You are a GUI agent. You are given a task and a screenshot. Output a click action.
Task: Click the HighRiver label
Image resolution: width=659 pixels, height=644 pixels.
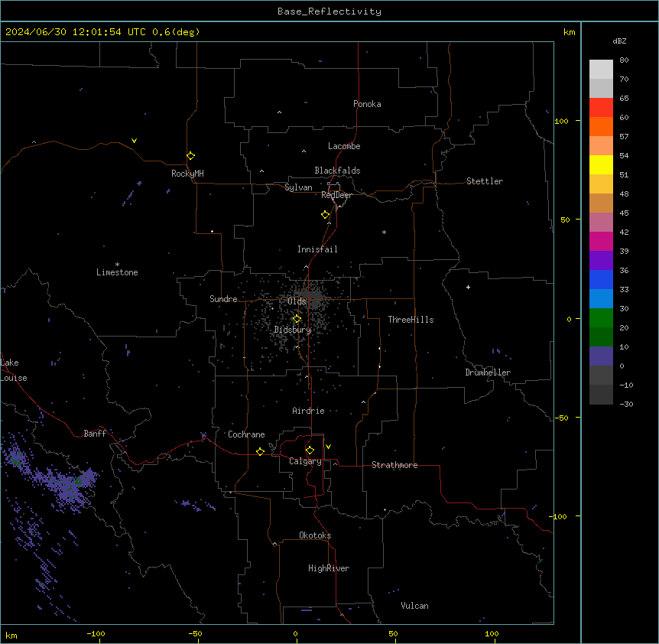tap(329, 568)
